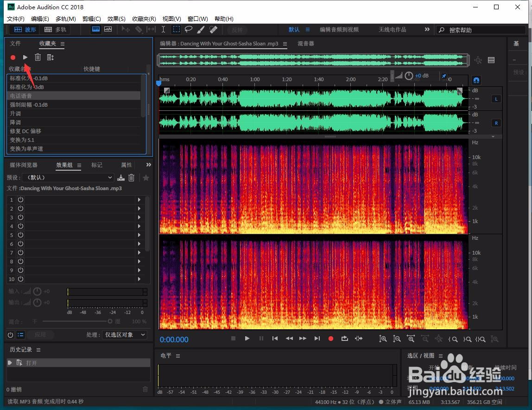Toggle power for effect slot 3
The height and width of the screenshot is (410, 532).
coord(21,218)
